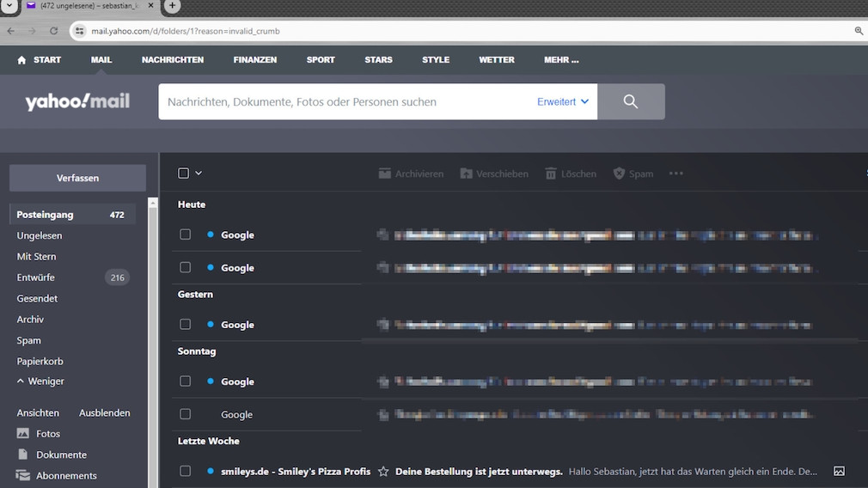Open the MEHR ... navigation menu
The width and height of the screenshot is (868, 488).
[561, 60]
